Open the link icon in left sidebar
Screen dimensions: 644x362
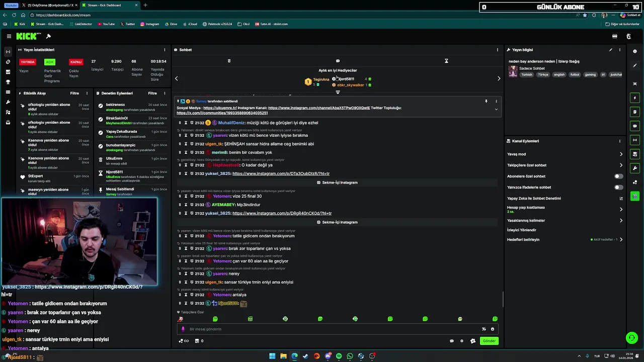8,62
